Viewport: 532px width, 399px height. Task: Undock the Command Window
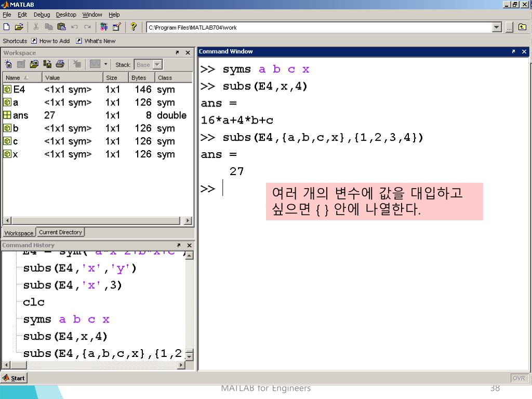513,51
